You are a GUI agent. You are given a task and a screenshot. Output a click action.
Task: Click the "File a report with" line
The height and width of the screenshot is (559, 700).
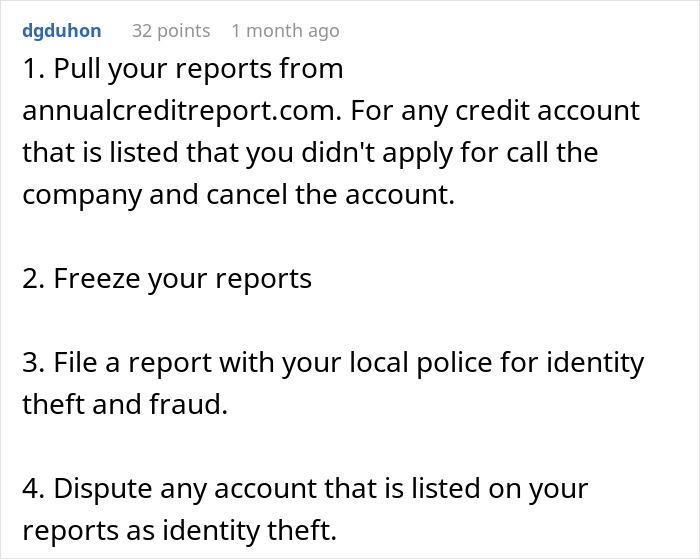tap(200, 362)
